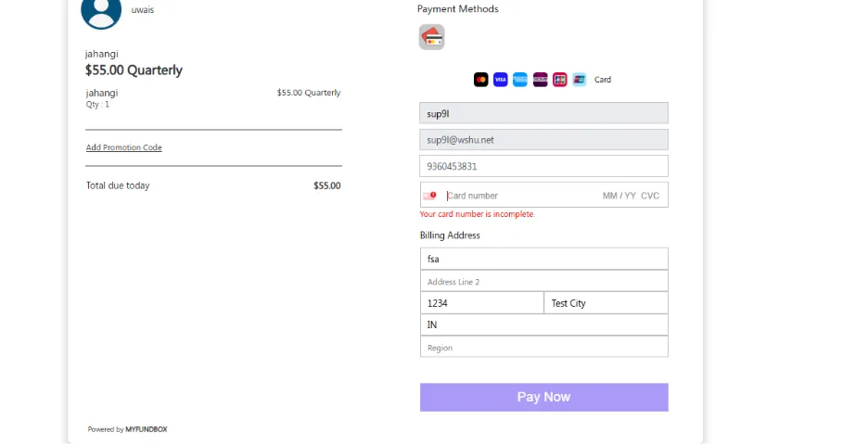
Task: Click the American Express logo icon
Action: 520,80
